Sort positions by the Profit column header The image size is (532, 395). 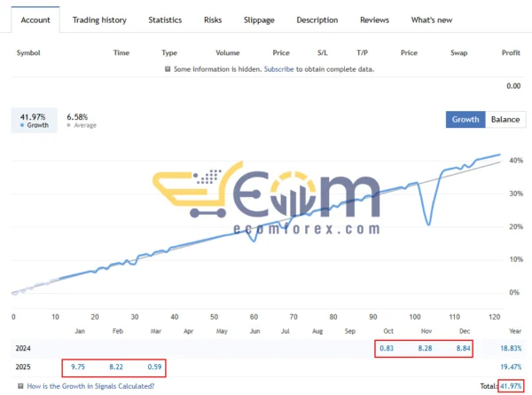click(511, 52)
